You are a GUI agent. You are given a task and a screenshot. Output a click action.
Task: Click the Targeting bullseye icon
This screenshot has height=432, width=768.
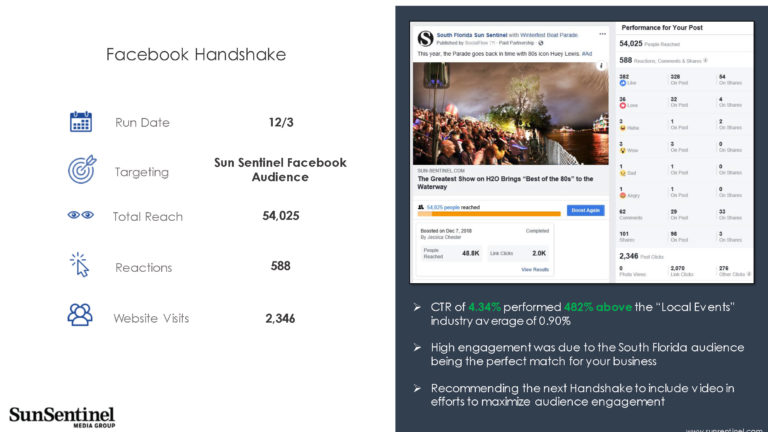pyautogui.click(x=81, y=169)
